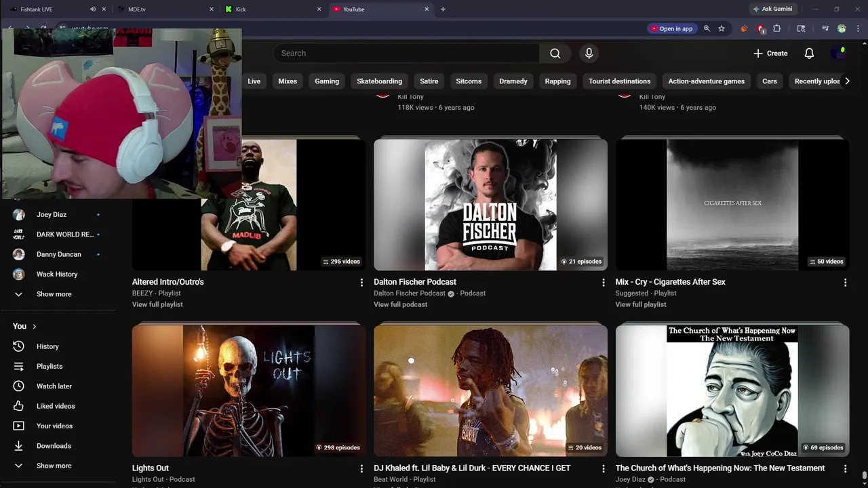The width and height of the screenshot is (868, 488).
Task: Click the YouTube search magnifier button
Action: (x=555, y=54)
